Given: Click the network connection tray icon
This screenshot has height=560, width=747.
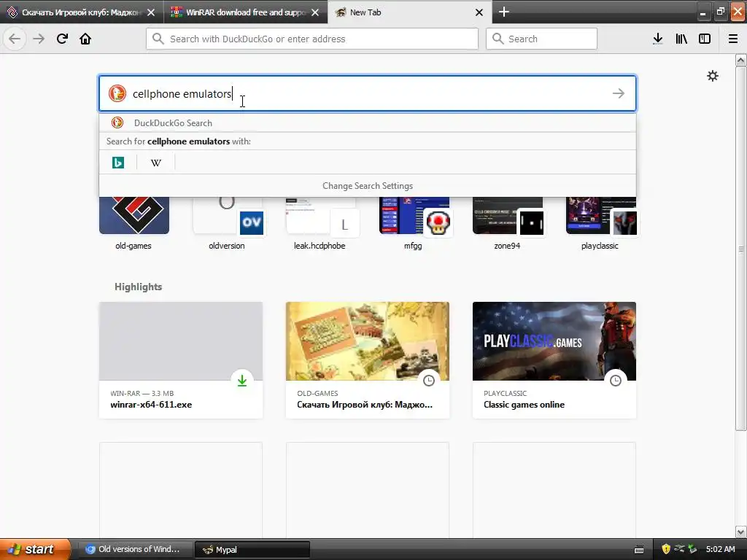Looking at the screenshot, I should 679,549.
